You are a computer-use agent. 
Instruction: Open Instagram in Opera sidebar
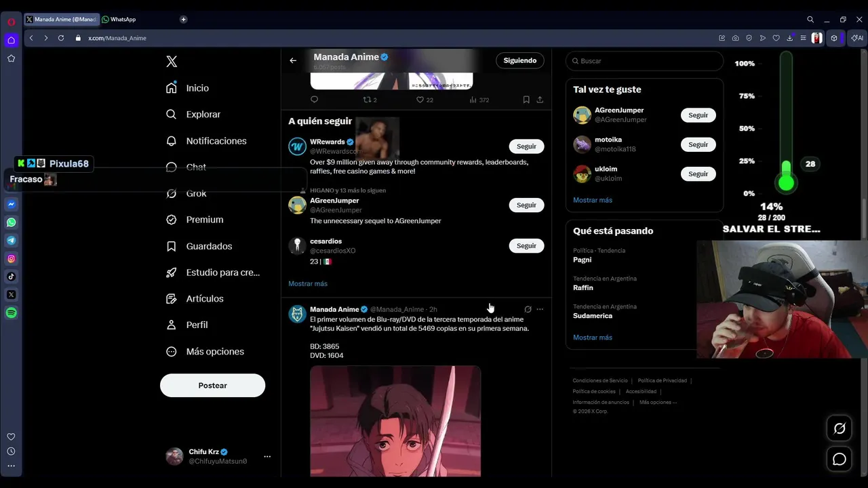12,258
